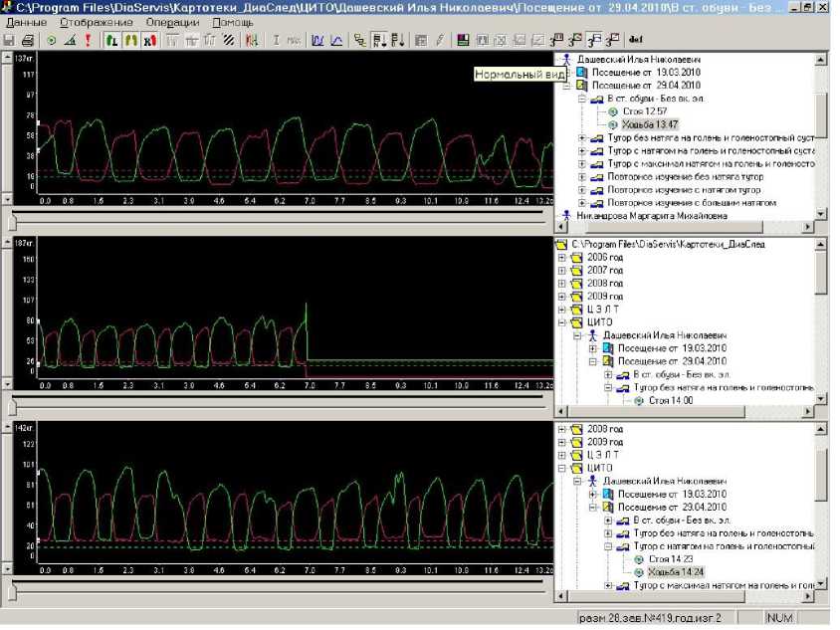Viewport: 840px width, 630px height.
Task: Collapse the 'В ст. обуви - Без вк. эл.' node
Action: 582,100
